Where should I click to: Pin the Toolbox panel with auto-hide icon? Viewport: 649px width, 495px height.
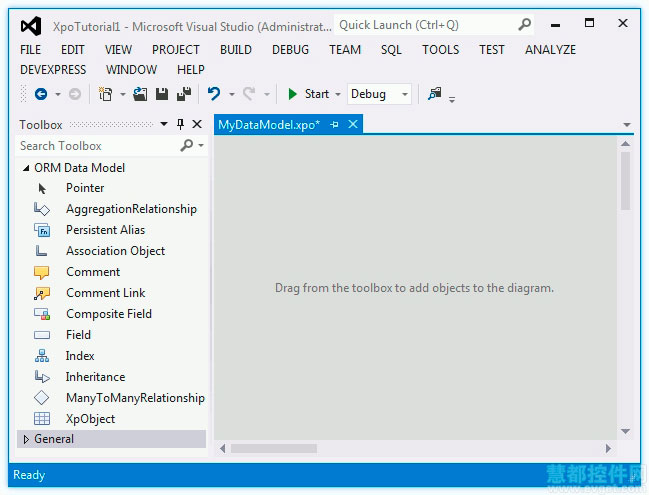tap(180, 124)
